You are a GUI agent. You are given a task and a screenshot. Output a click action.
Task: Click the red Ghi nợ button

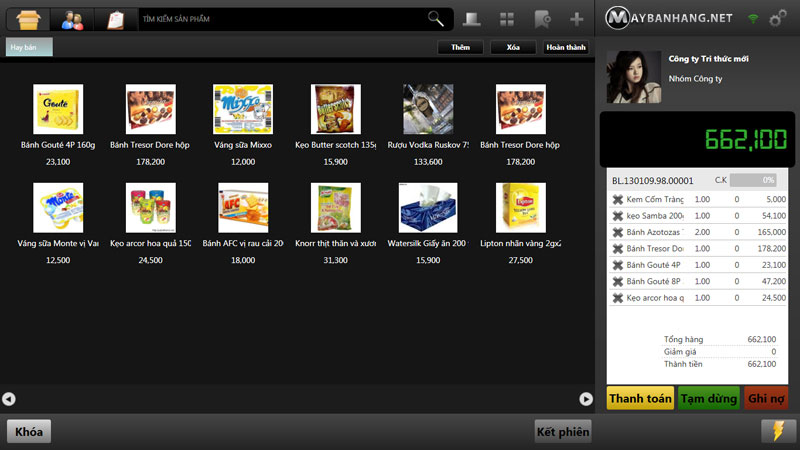coord(766,398)
